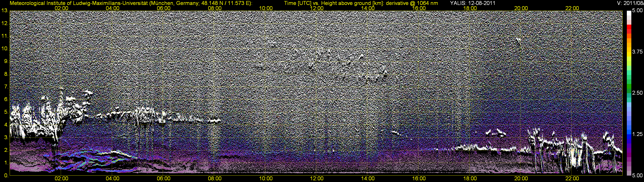The image size is (644, 182).
Task: Click the 9 km height axis label
Action: point(6,61)
